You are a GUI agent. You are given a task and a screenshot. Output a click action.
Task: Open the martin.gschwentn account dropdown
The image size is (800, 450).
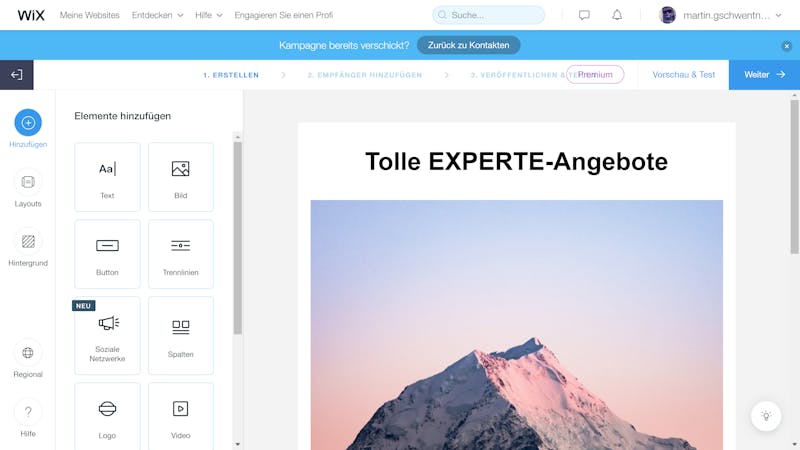(732, 15)
